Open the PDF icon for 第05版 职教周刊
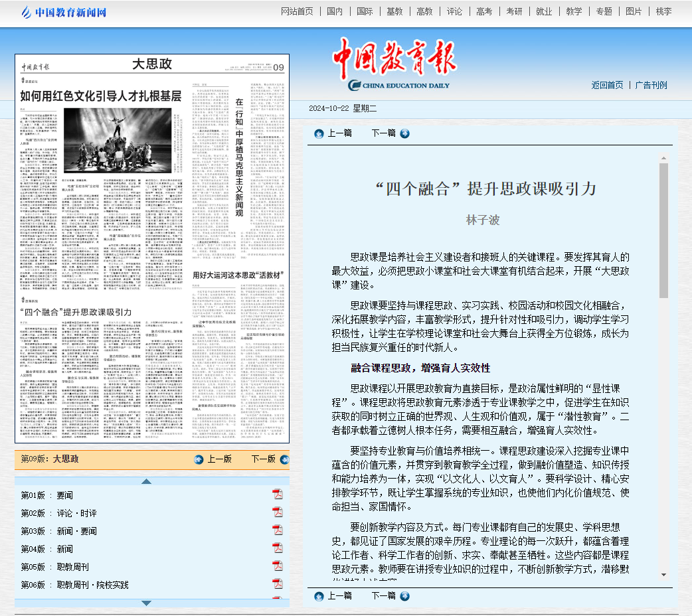This screenshot has height=616, width=692. [277, 566]
